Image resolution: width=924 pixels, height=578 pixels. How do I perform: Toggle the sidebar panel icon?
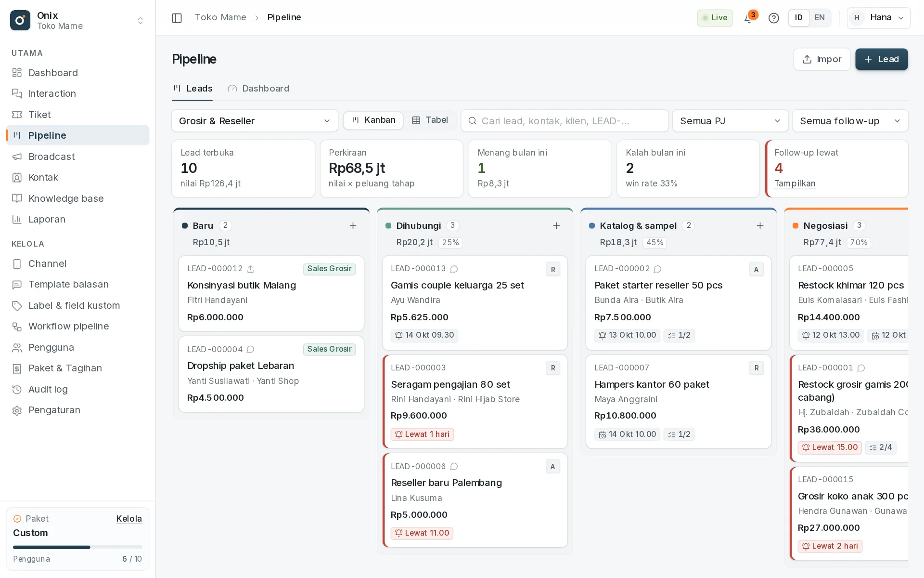point(177,18)
